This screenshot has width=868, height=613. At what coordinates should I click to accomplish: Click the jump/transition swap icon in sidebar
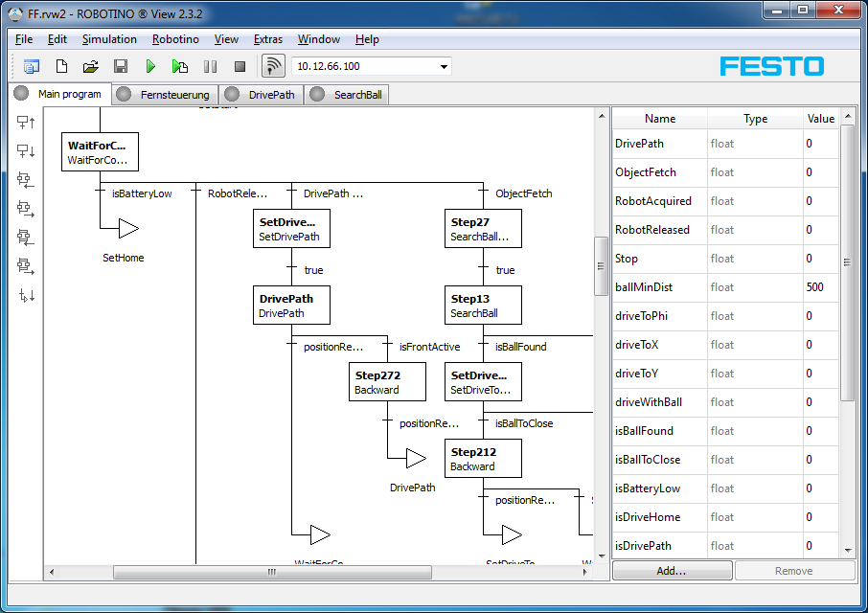point(26,295)
